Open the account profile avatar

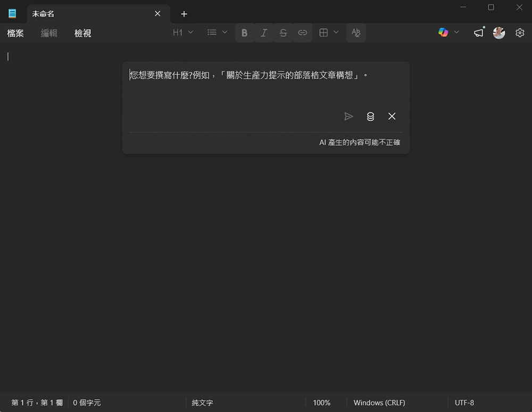[498, 32]
